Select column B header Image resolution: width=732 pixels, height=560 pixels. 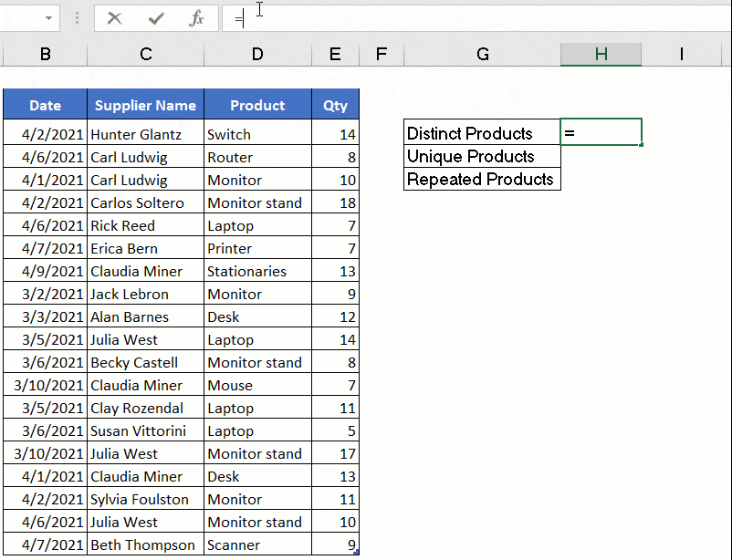tap(45, 55)
